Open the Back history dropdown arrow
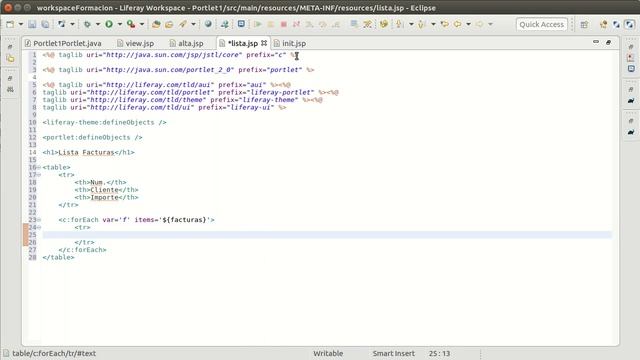640x360 pixels. pos(468,24)
